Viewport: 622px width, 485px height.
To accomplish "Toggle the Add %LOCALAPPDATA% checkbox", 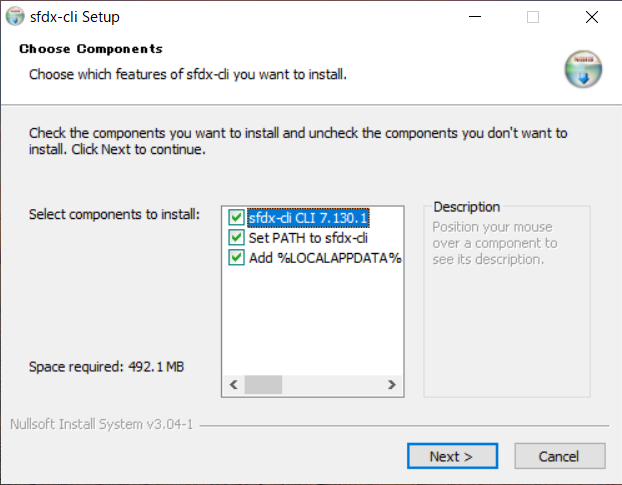I will [236, 257].
